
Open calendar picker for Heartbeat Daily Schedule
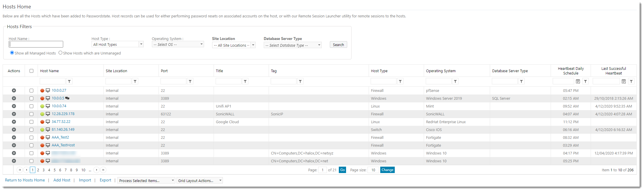[578, 81]
